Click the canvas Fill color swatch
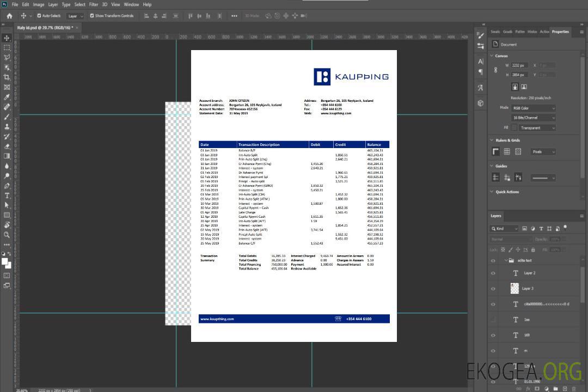588x392 pixels. [x=514, y=128]
